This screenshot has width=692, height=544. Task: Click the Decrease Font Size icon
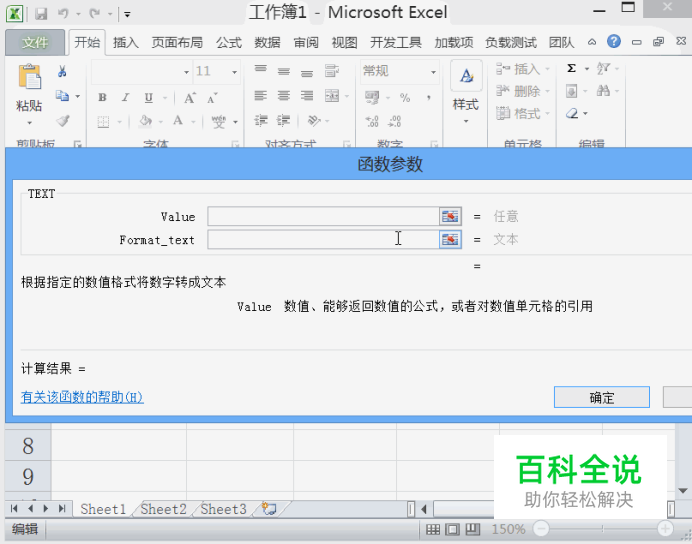[x=212, y=98]
